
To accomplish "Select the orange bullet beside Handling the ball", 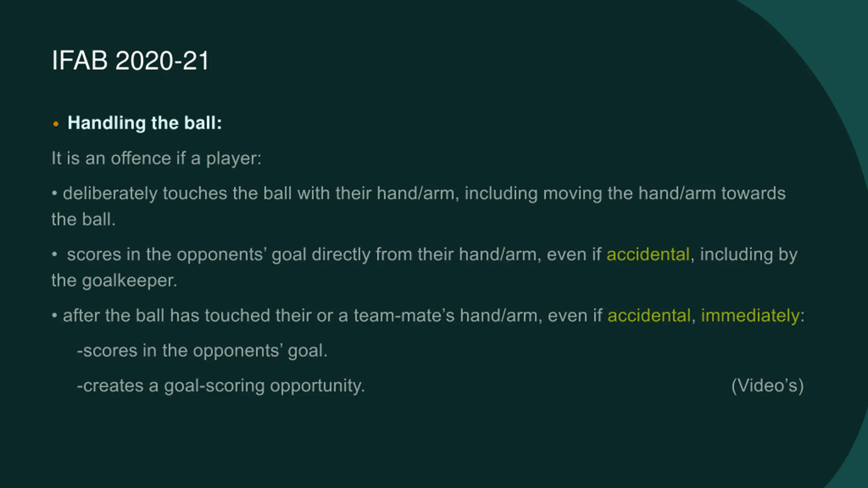I will pyautogui.click(x=56, y=124).
